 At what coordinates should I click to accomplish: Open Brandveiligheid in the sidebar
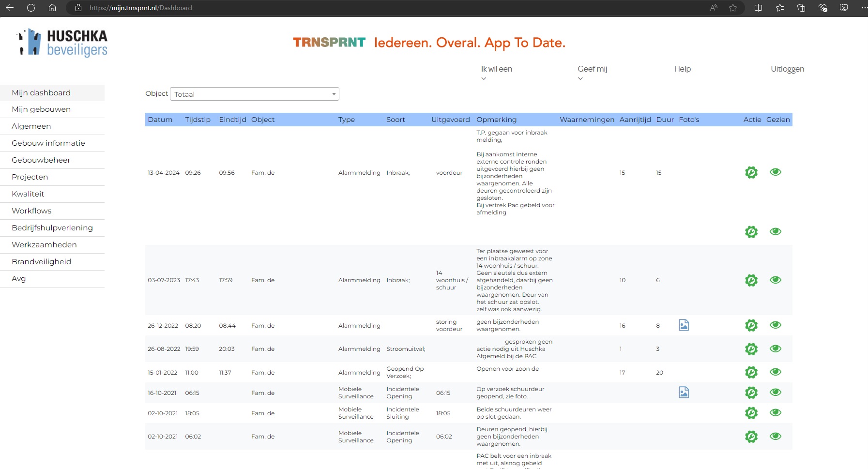[52, 262]
